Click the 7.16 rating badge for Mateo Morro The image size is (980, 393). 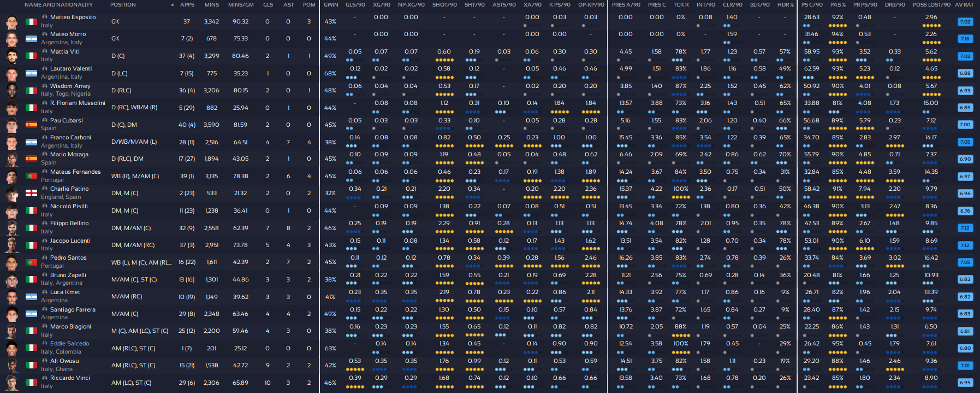[x=965, y=39]
